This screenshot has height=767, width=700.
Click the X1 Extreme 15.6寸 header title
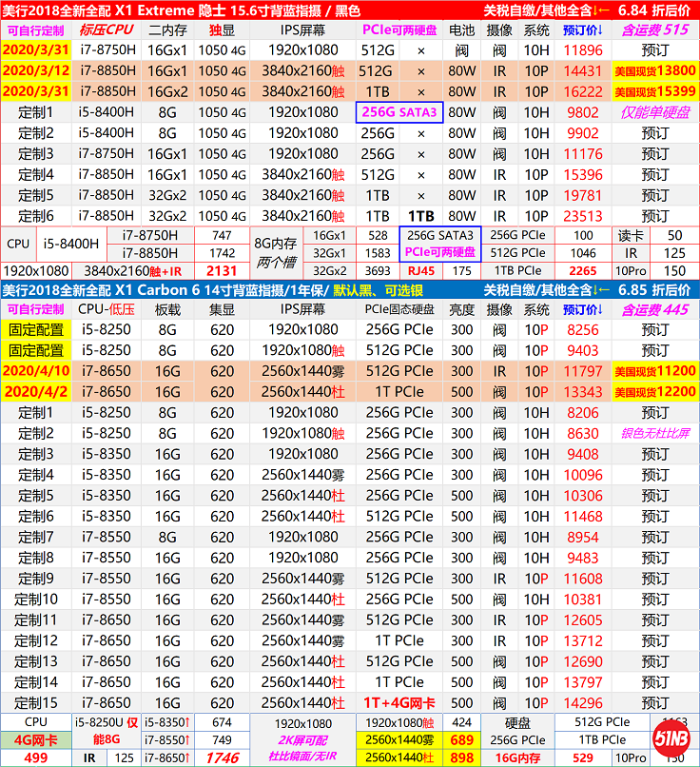click(x=181, y=10)
